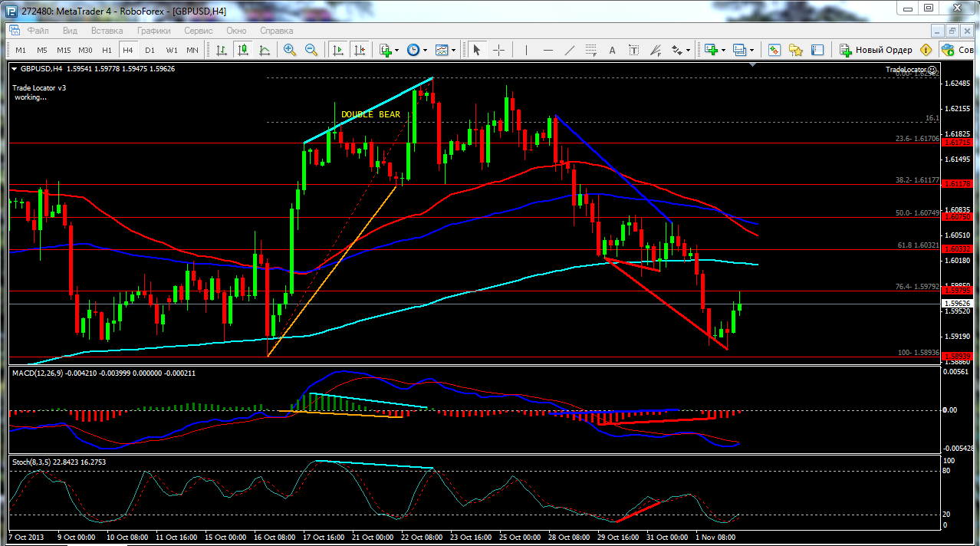The height and width of the screenshot is (546, 980).
Task: Expand the periodicity dropdown arrow
Action: pos(425,51)
